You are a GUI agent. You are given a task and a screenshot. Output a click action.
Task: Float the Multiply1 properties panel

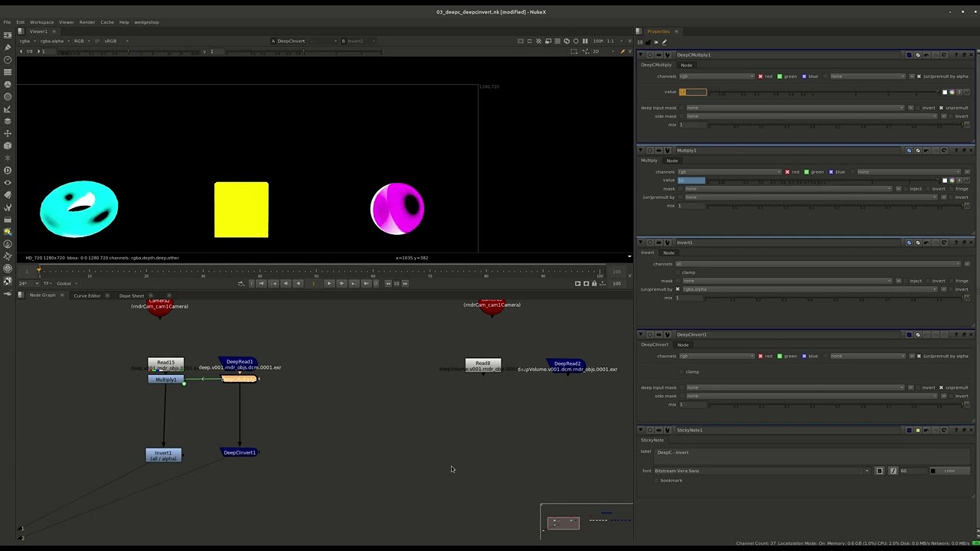point(965,151)
